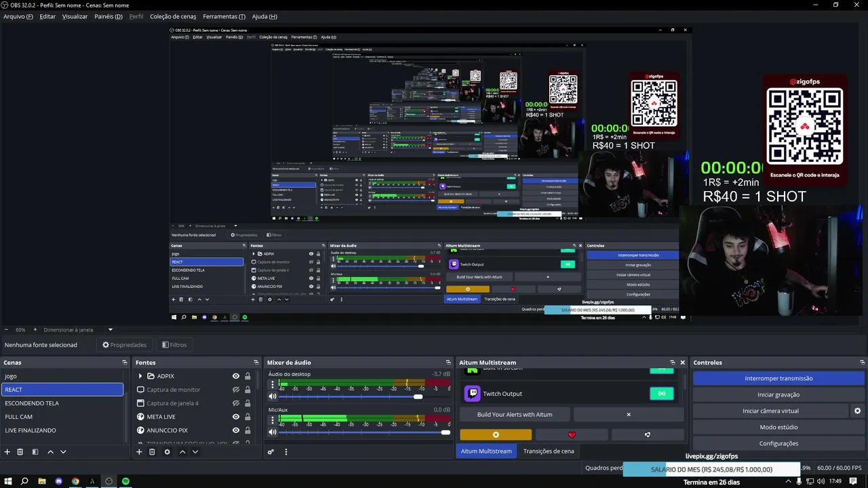
Task: Open Discord from the taskbar
Action: coord(59,481)
